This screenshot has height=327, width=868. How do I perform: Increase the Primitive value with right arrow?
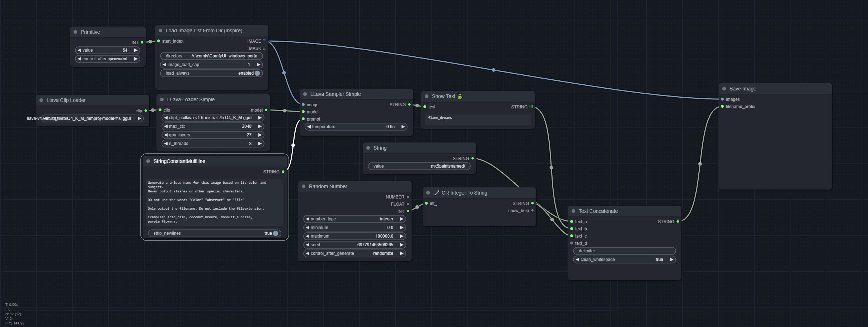[x=136, y=50]
